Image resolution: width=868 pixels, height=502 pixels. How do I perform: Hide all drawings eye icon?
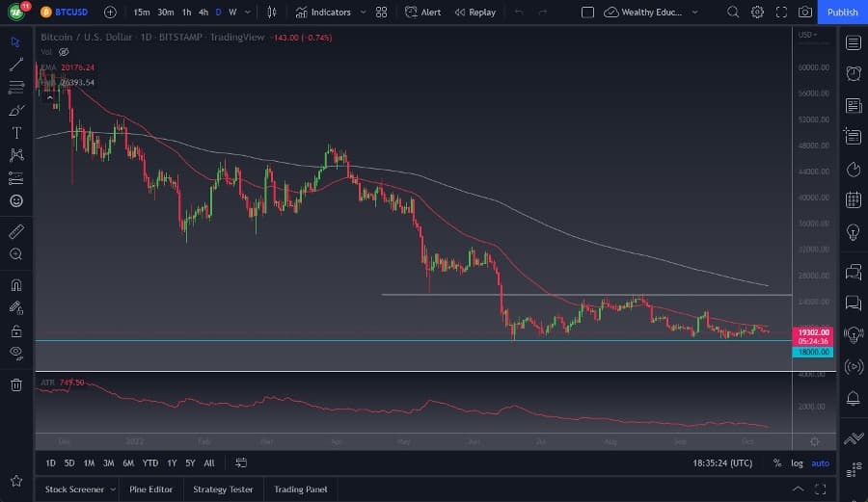point(16,354)
